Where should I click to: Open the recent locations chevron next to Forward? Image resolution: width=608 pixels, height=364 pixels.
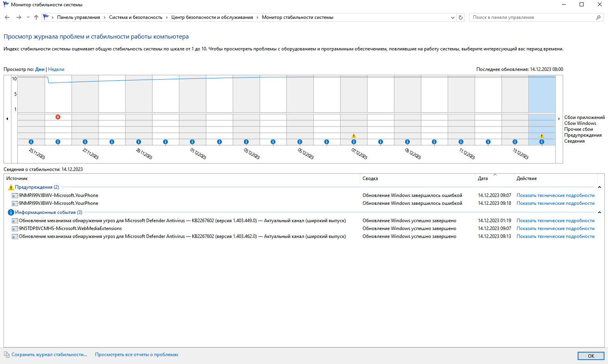[28, 17]
